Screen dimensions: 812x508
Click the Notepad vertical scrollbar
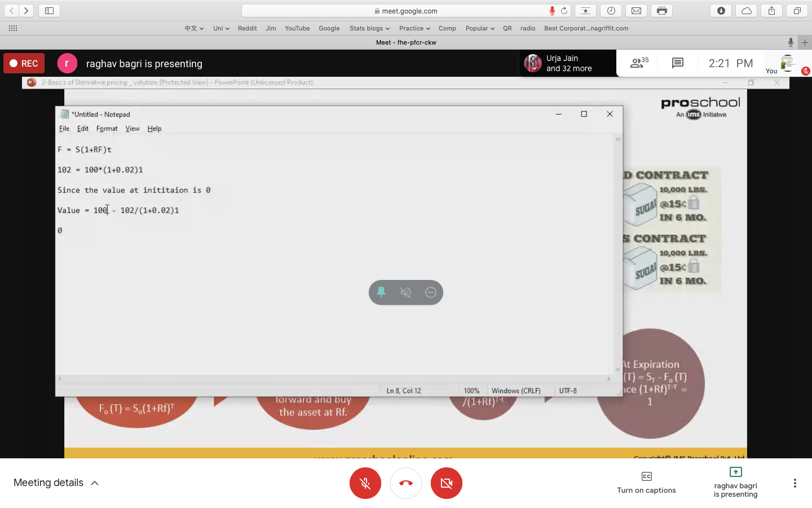click(618, 254)
